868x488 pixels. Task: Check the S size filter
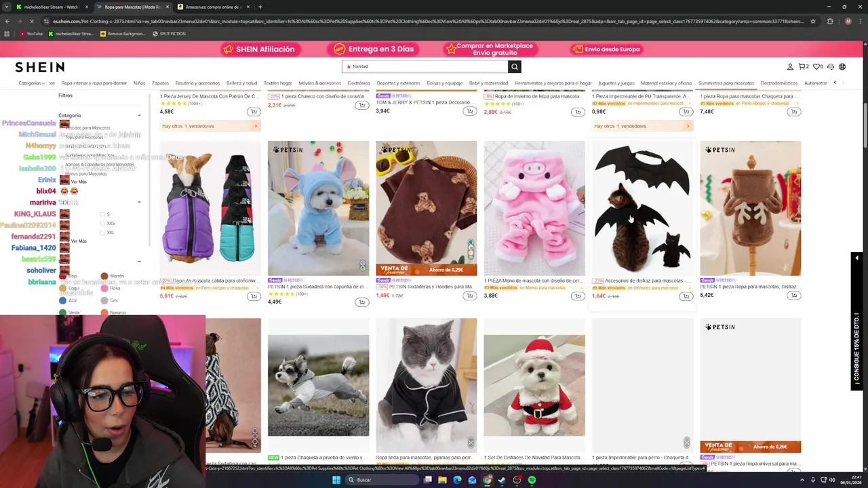tap(102, 214)
